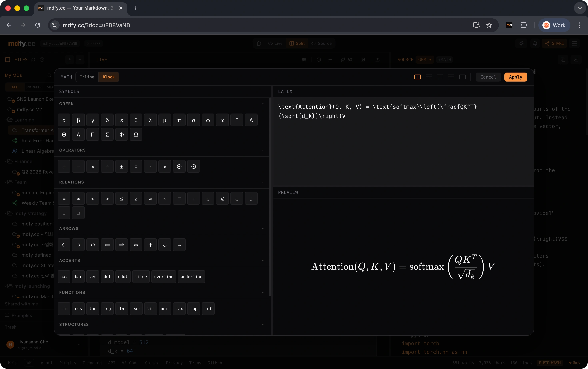The image size is (588, 369).
Task: Insert the capital Sigma symbol
Action: point(107,135)
